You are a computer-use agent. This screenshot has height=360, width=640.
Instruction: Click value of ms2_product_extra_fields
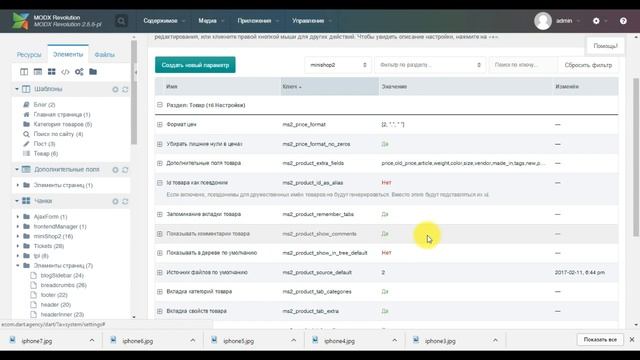point(463,163)
